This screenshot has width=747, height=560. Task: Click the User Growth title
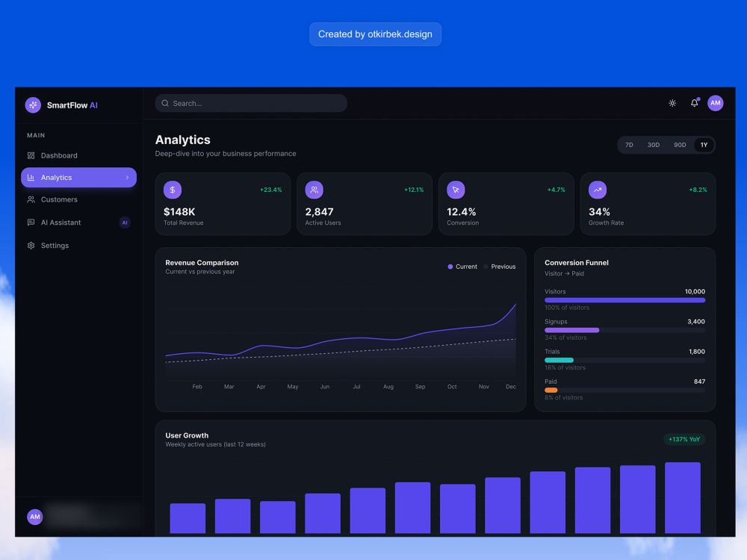coord(187,436)
